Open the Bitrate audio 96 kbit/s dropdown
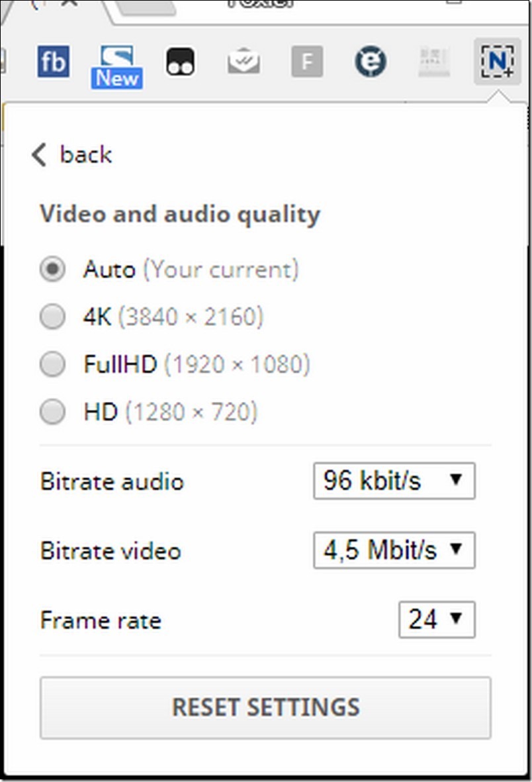The image size is (532, 782). (394, 481)
